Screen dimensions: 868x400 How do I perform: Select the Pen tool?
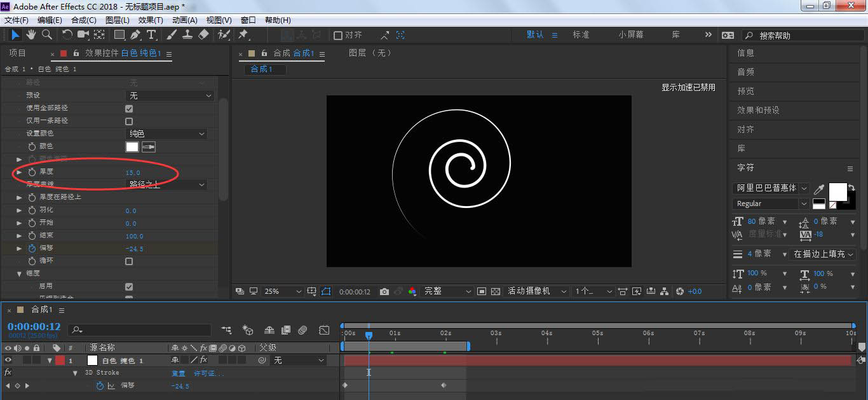pos(135,34)
